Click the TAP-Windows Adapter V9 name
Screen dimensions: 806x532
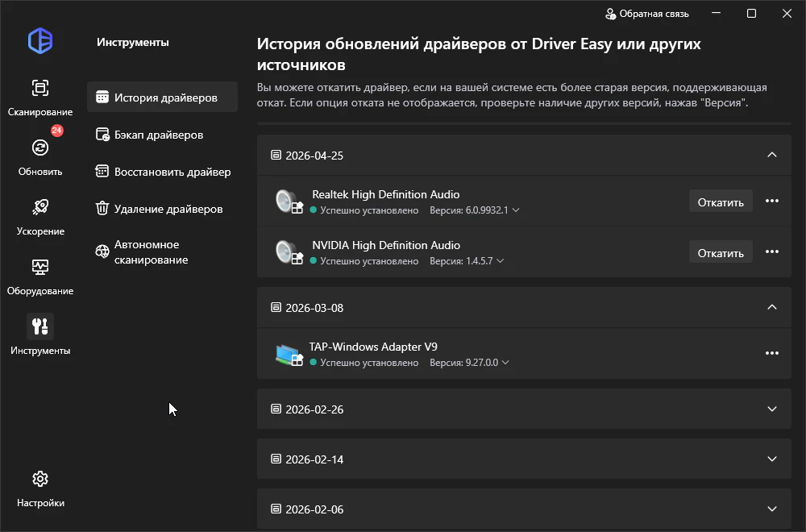tap(373, 347)
